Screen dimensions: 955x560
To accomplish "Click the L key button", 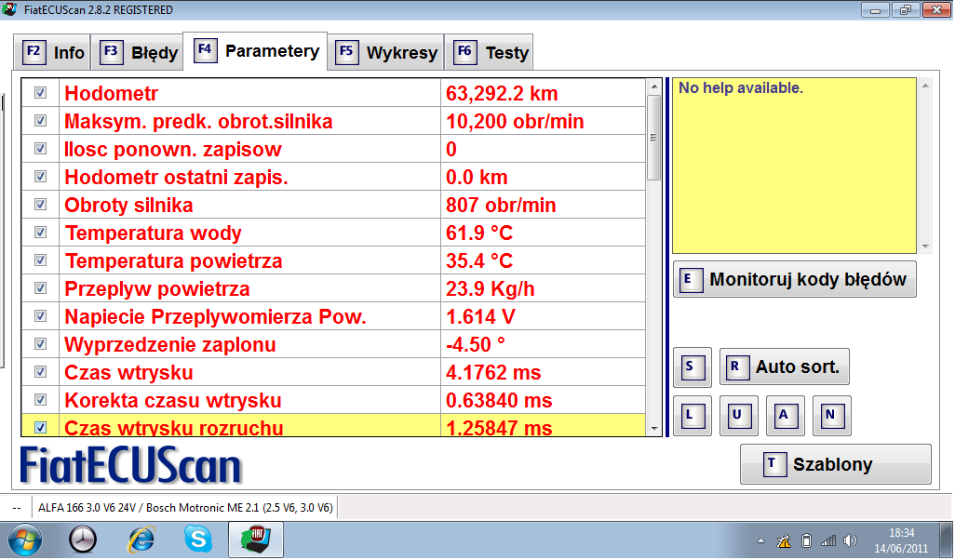I will coord(693,417).
